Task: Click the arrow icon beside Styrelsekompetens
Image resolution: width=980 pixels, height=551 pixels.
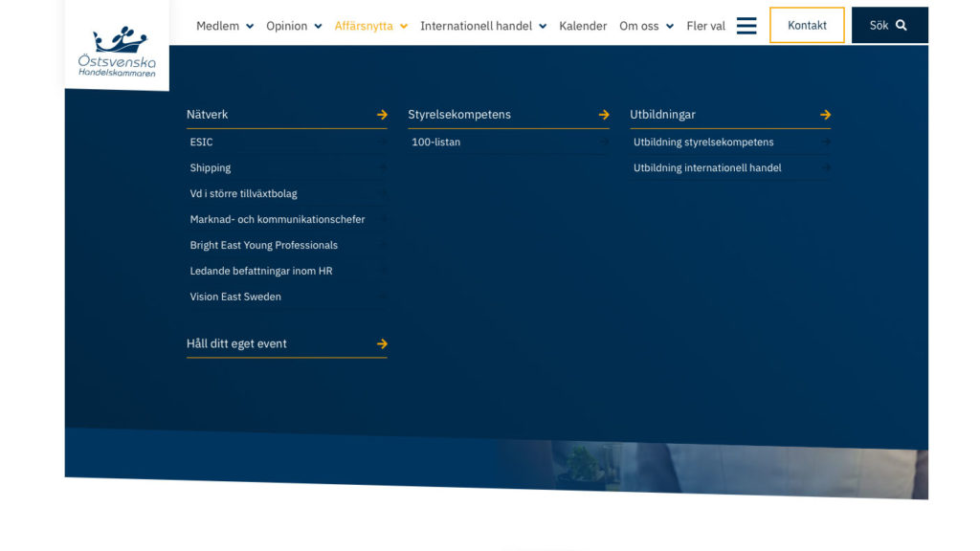Action: (x=604, y=115)
